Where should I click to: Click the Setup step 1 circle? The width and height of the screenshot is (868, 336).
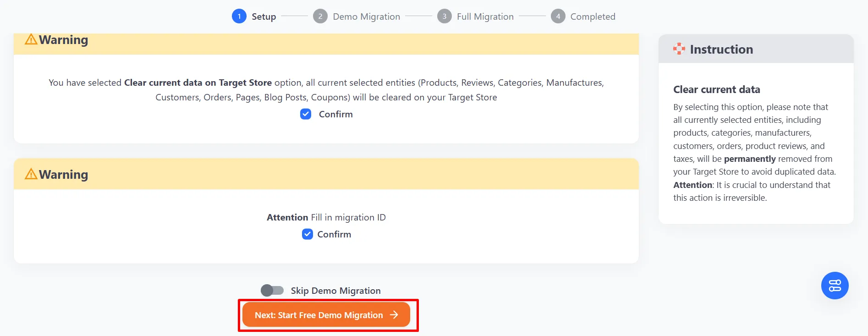click(x=239, y=17)
